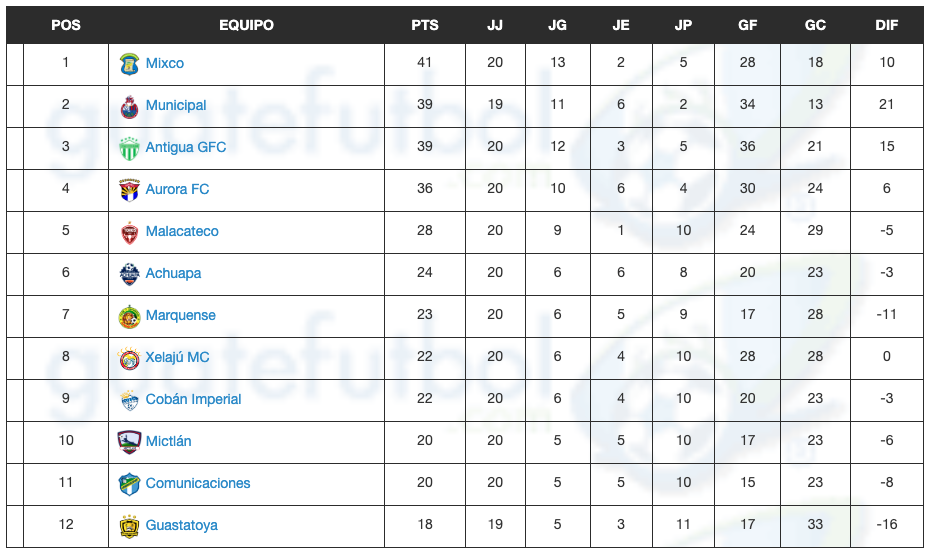931x555 pixels.
Task: Click the Xelajú MC team logo
Action: 129,358
